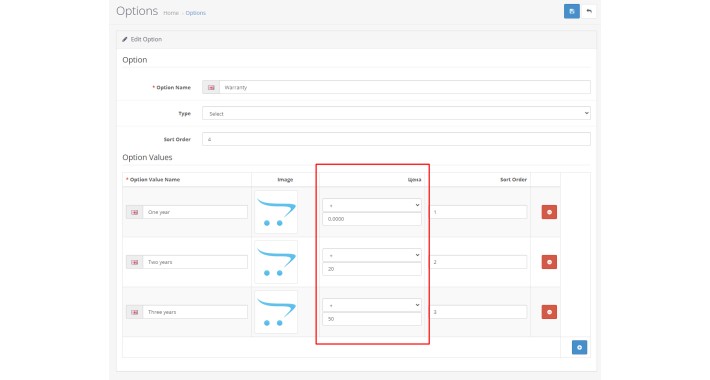
Task: Remove the Two years option value
Action: pyautogui.click(x=549, y=262)
